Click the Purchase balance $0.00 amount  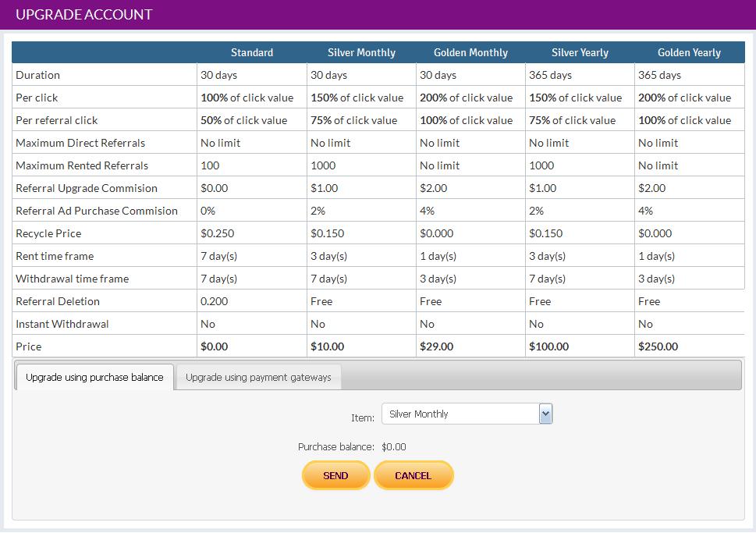pyautogui.click(x=393, y=447)
